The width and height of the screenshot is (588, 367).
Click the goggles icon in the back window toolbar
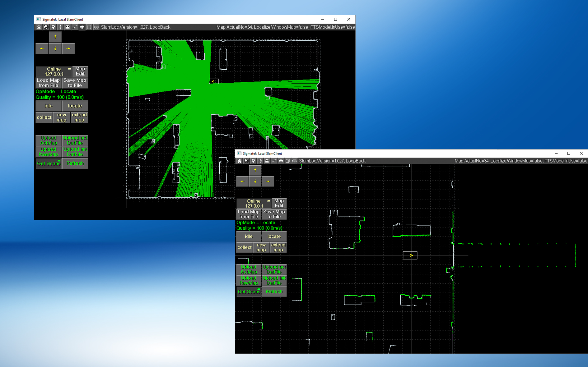96,27
